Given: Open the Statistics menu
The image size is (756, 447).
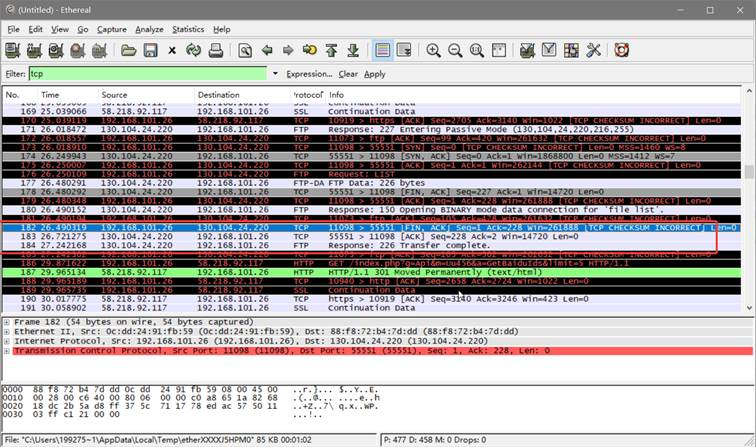Looking at the screenshot, I should pyautogui.click(x=188, y=29).
